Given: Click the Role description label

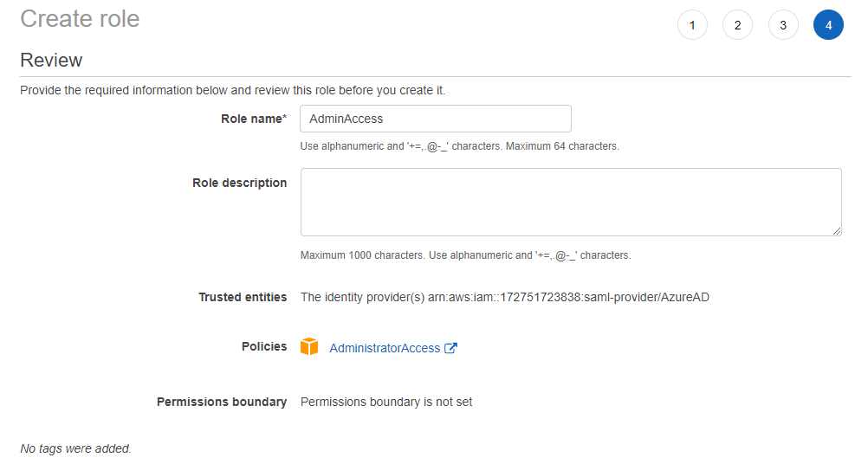Looking at the screenshot, I should (239, 183).
